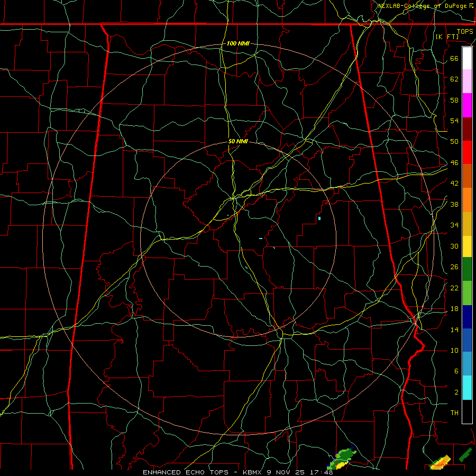This screenshot has height=476, width=476.
Task: Click the legend value 54
Action: [454, 121]
